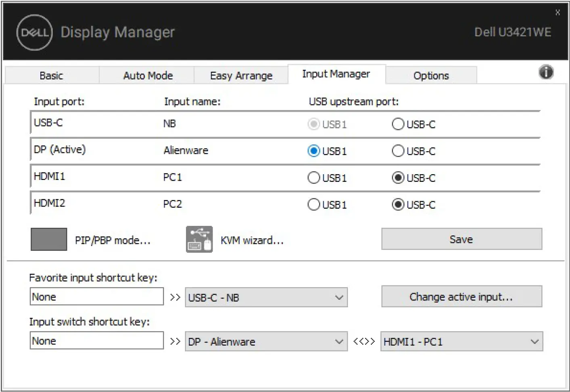The width and height of the screenshot is (570, 392).
Task: Click the Save button
Action: coord(461,239)
